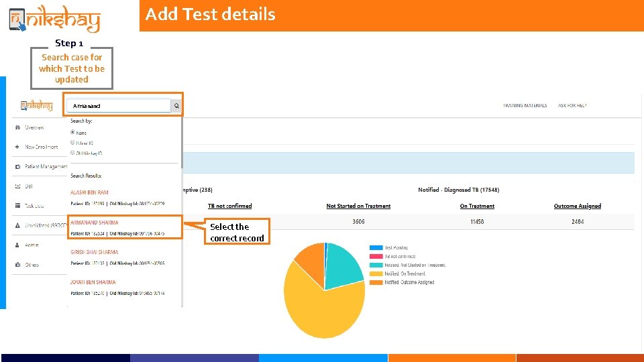The height and width of the screenshot is (362, 644).
Task: Click the Others sidebar icon
Action: click(x=17, y=265)
